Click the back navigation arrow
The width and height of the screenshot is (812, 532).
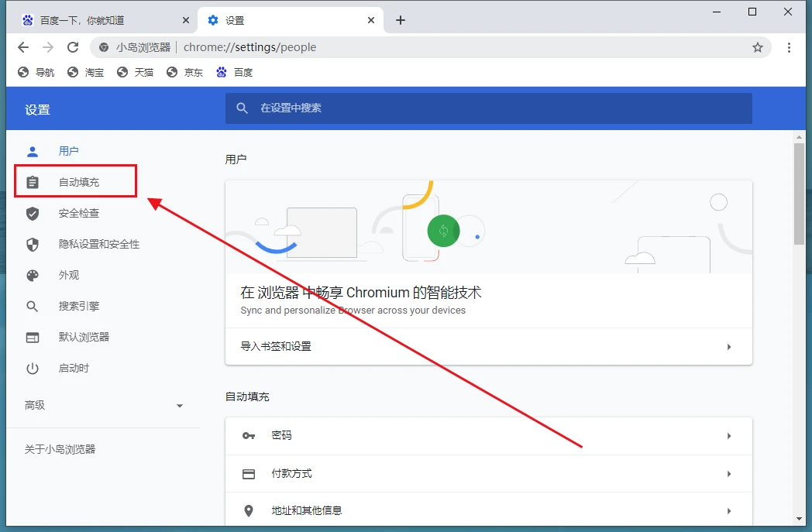click(x=23, y=47)
